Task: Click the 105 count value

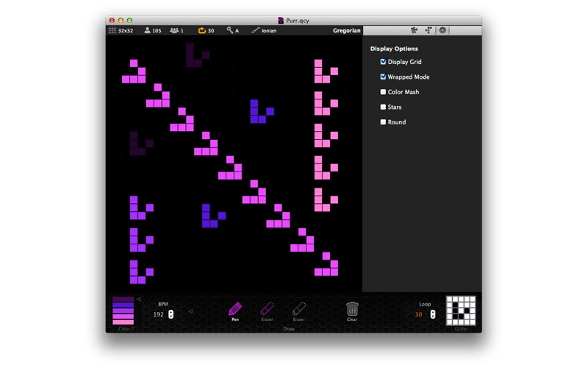Action: (157, 31)
